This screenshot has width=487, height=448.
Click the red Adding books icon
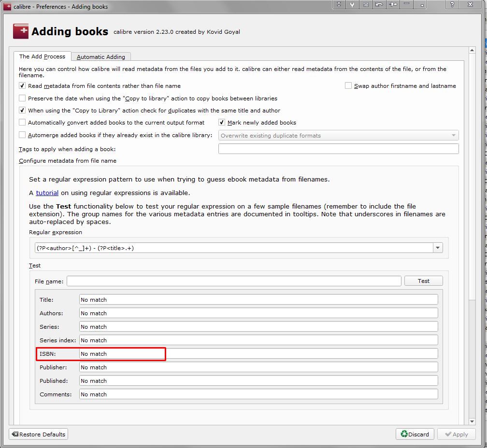[20, 31]
